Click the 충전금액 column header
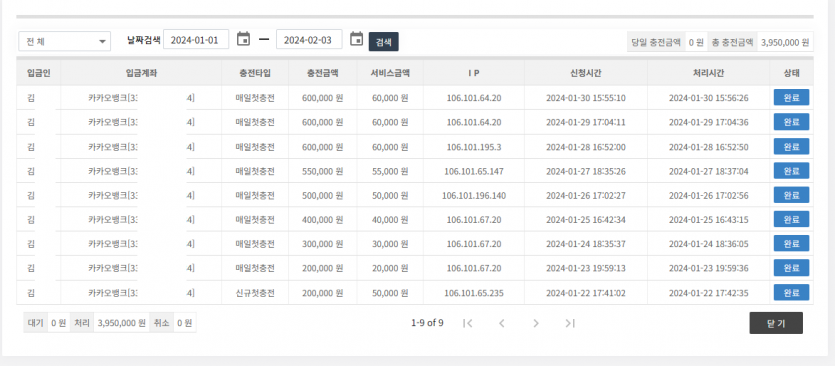The height and width of the screenshot is (366, 835). point(323,73)
